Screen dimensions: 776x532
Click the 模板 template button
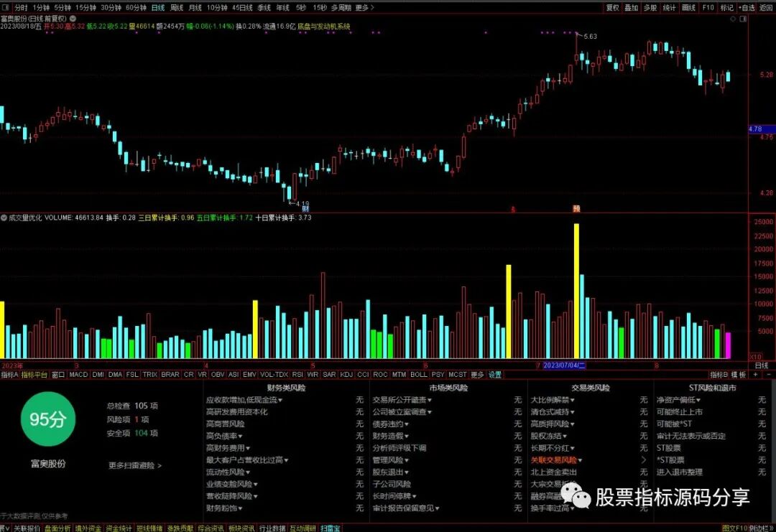coord(739,375)
